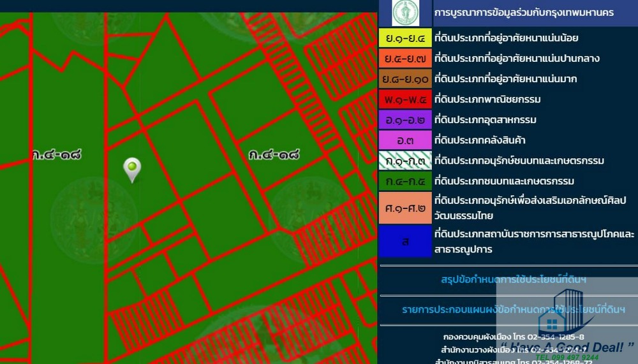Click legend text ที่ดินประเภทชนบทและเกษตรกรรม
The width and height of the screenshot is (638, 364).
coord(504,181)
